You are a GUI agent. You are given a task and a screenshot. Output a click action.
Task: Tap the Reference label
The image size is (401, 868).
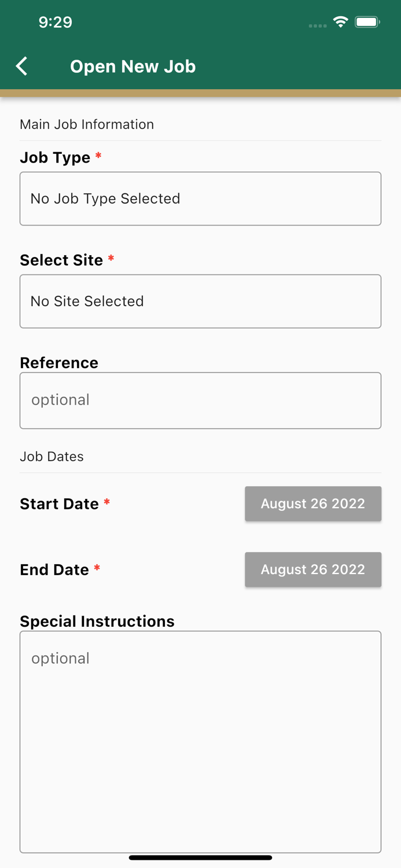[x=59, y=363]
